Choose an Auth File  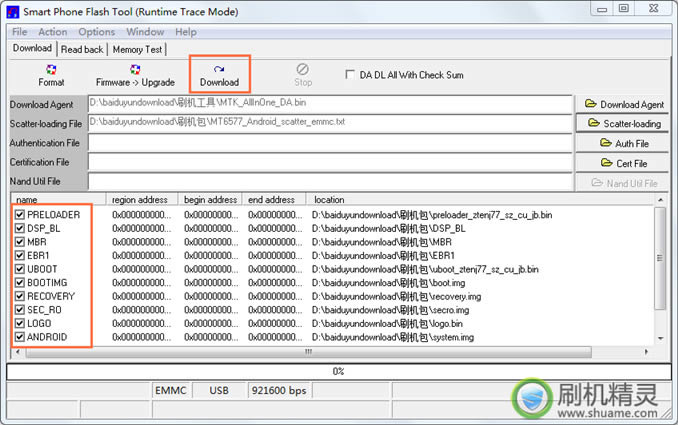click(624, 143)
